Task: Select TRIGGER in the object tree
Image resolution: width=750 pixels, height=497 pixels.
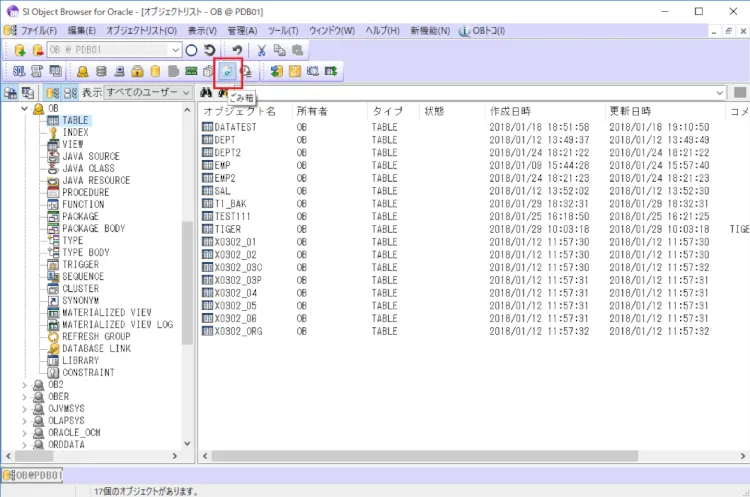Action: 80,265
